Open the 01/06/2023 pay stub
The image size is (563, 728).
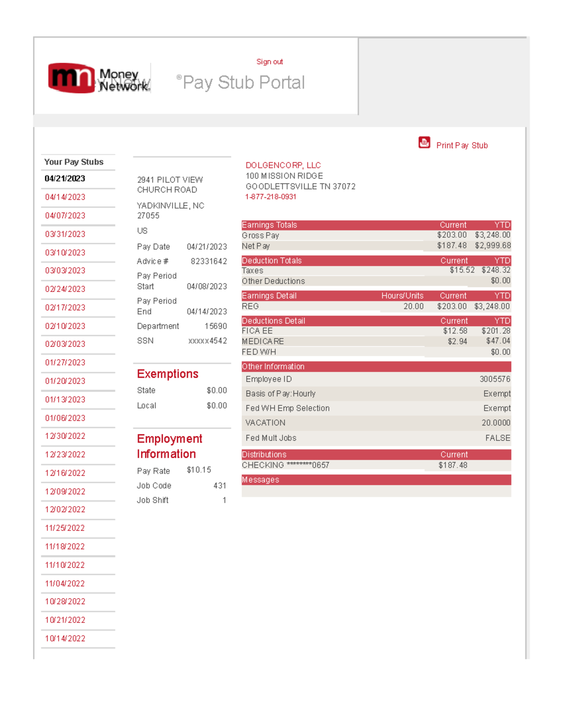tap(65, 418)
